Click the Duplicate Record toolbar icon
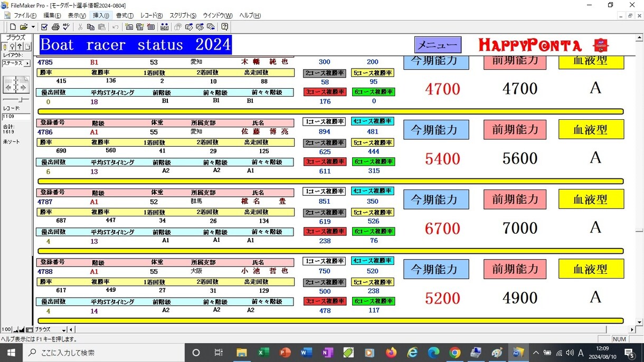 [x=140, y=27]
